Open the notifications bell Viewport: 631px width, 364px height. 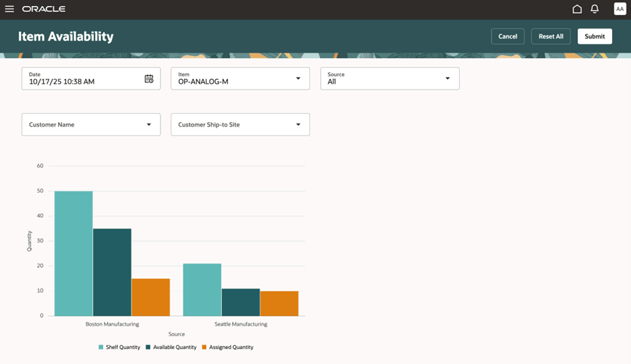[595, 9]
